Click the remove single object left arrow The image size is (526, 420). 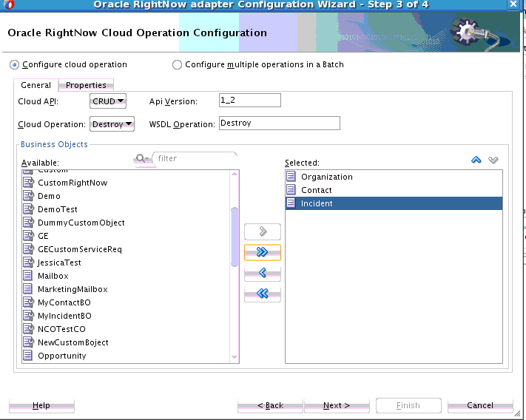pos(263,273)
